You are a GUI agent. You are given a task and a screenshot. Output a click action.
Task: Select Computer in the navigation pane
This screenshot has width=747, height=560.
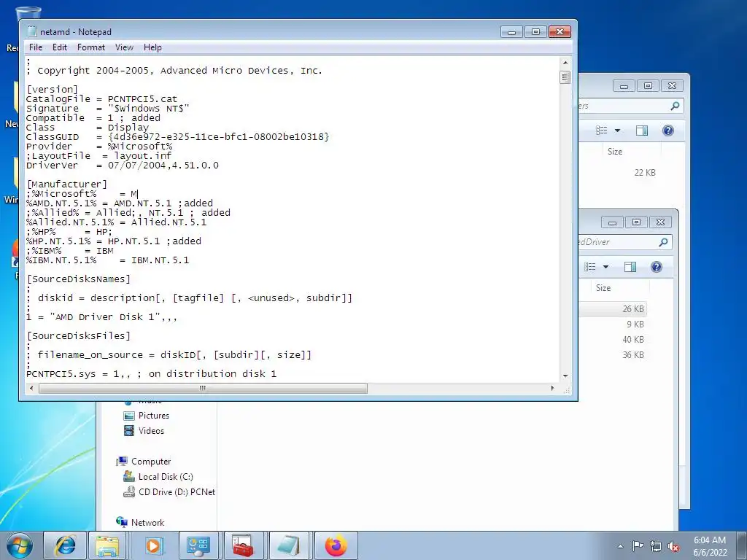coord(150,462)
